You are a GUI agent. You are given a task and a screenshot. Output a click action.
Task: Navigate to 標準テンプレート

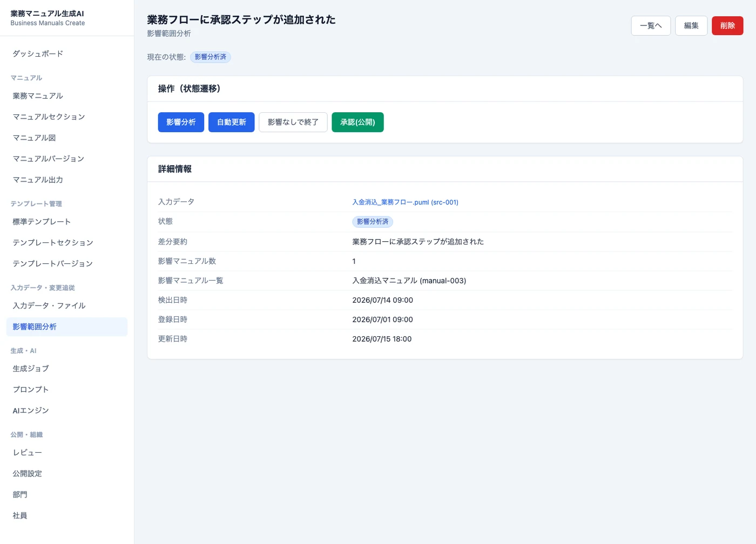tap(67, 221)
